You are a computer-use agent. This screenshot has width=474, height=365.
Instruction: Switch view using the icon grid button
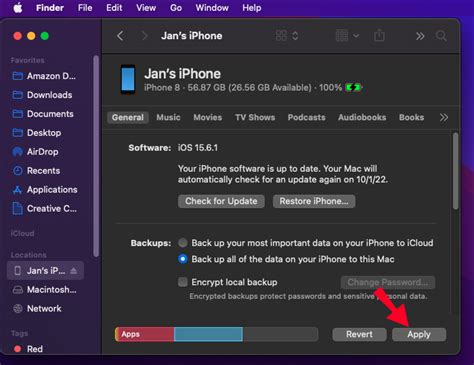point(281,35)
